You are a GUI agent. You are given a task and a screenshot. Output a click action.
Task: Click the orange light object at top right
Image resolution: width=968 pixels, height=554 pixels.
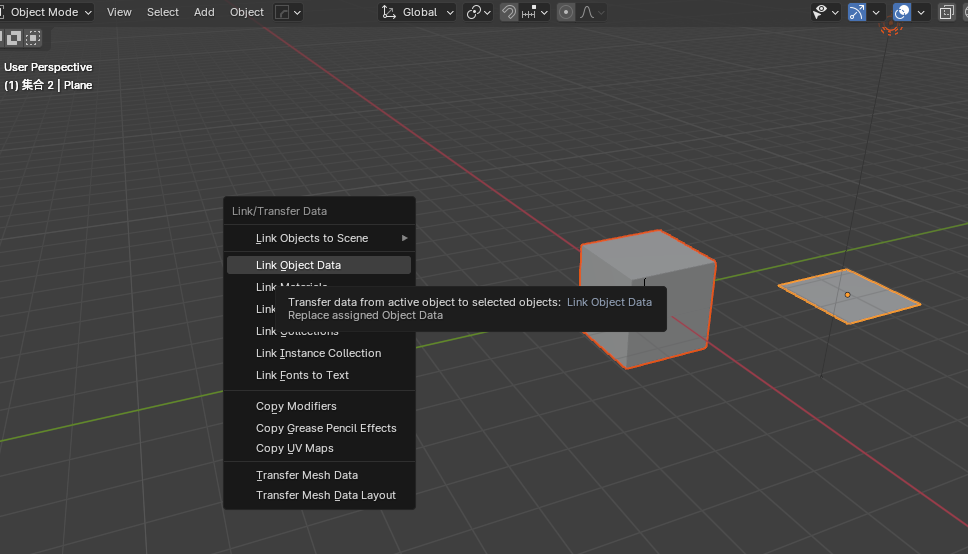[x=890, y=28]
